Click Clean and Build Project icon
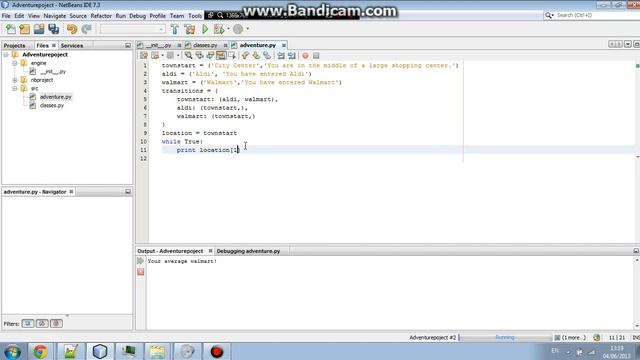The width and height of the screenshot is (640, 360). point(189,29)
